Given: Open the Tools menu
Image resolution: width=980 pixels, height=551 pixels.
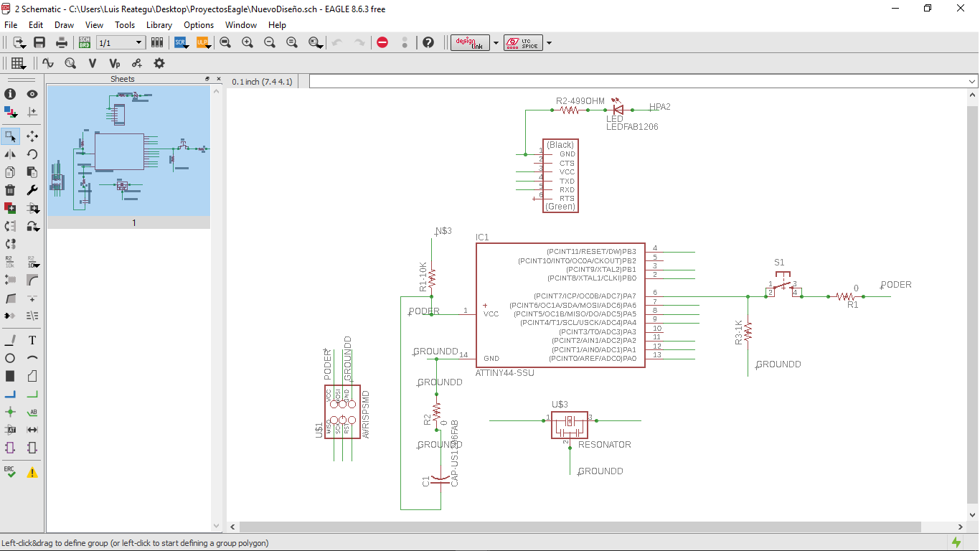Looking at the screenshot, I should pos(125,24).
